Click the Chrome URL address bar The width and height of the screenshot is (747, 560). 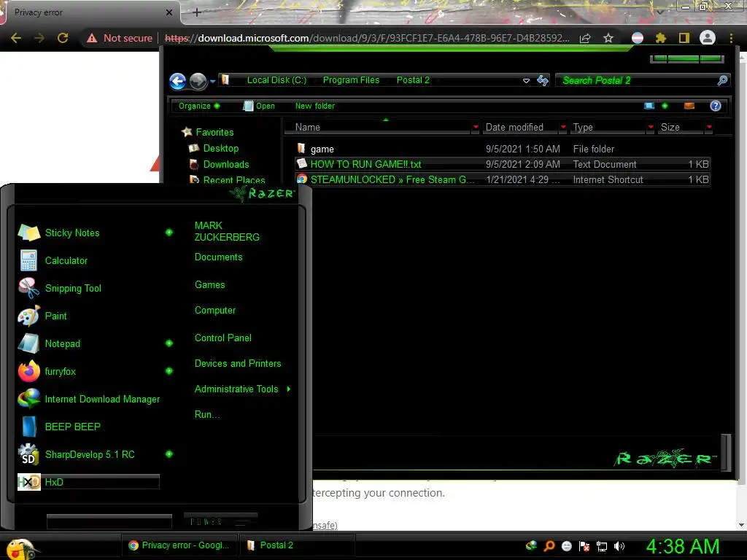[367, 38]
